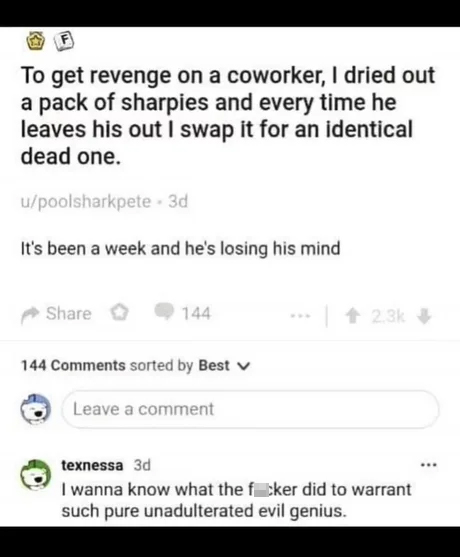Click texnessa's green avatar icon

pyautogui.click(x=35, y=475)
